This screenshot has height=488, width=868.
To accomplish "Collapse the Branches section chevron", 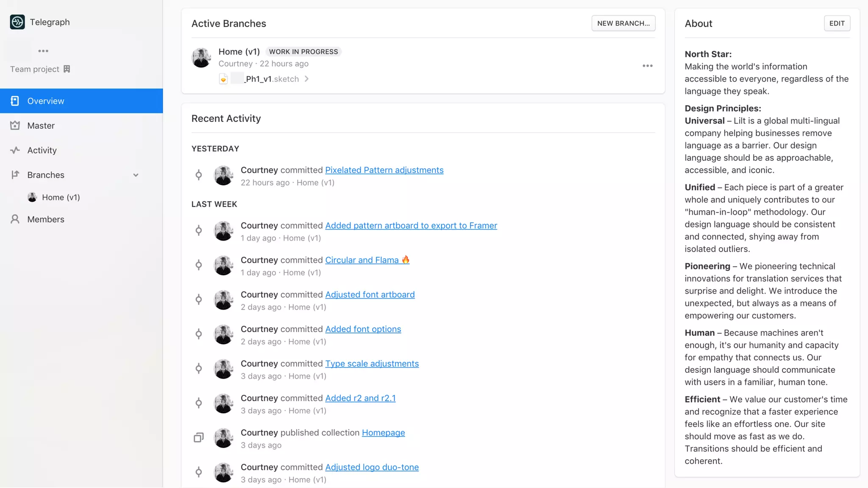I will coord(136,175).
